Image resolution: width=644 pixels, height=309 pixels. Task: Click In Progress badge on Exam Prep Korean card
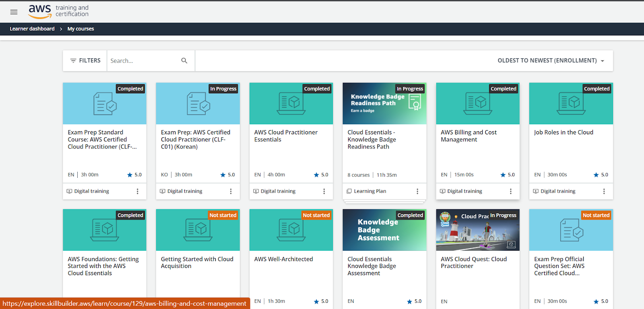click(223, 89)
